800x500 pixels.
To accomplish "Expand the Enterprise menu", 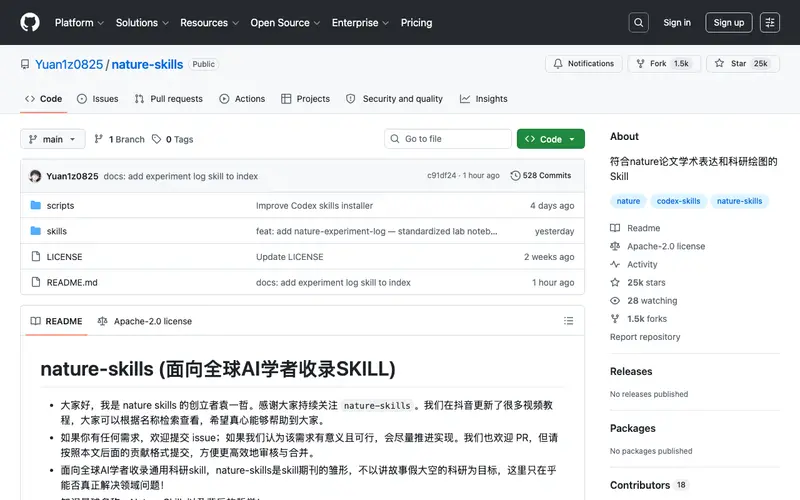I will 360,22.
